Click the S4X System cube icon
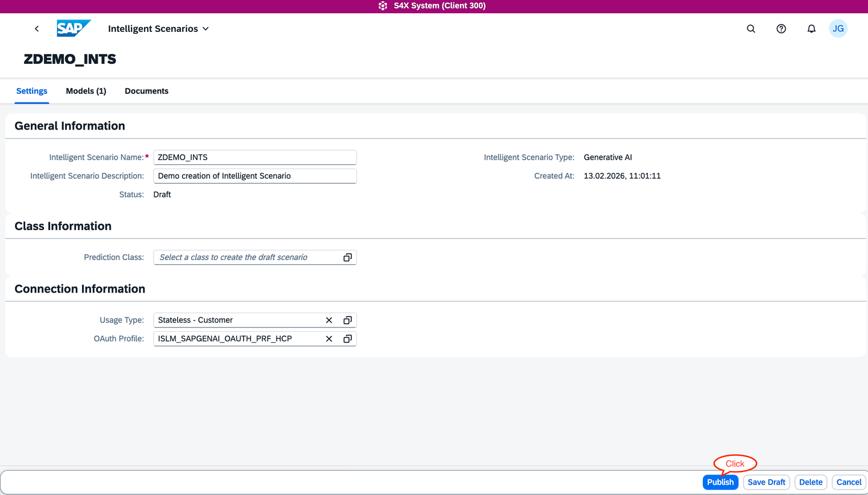The image size is (868, 495). (383, 6)
